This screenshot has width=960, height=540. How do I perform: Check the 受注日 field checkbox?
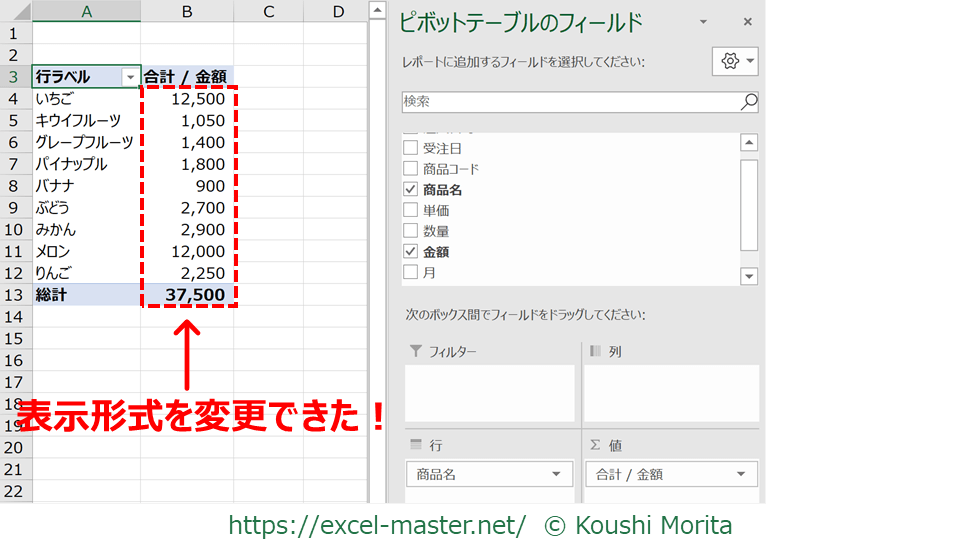click(410, 148)
